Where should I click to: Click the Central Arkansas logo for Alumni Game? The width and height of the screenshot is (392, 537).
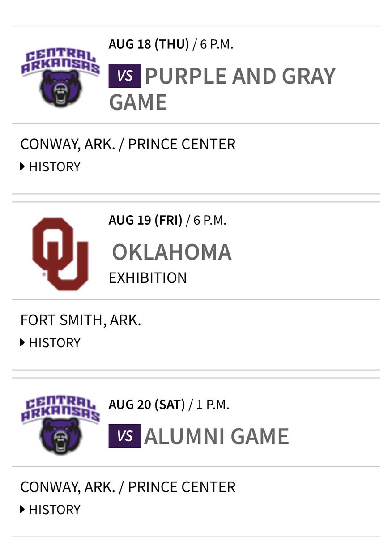tap(60, 425)
